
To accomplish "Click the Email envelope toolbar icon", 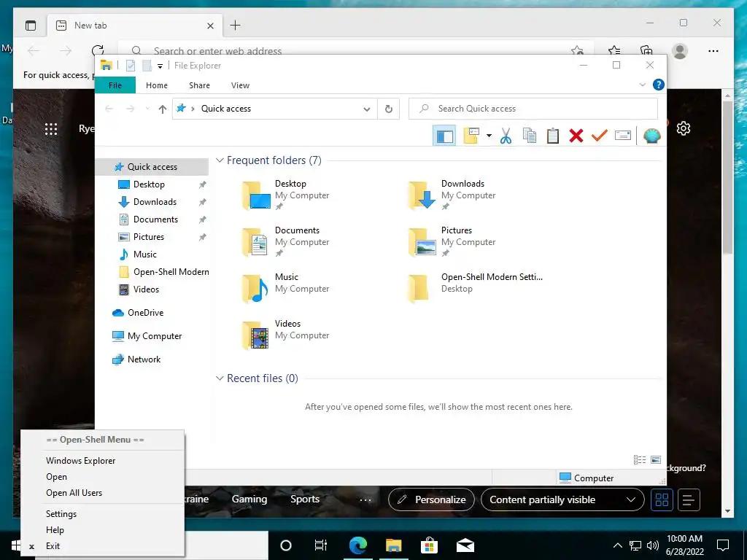I will tap(623, 136).
